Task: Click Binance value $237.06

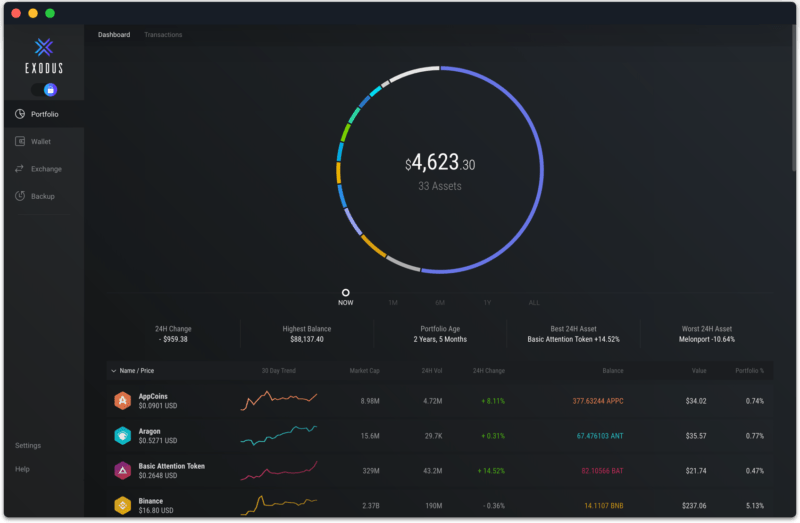Action: tap(694, 506)
